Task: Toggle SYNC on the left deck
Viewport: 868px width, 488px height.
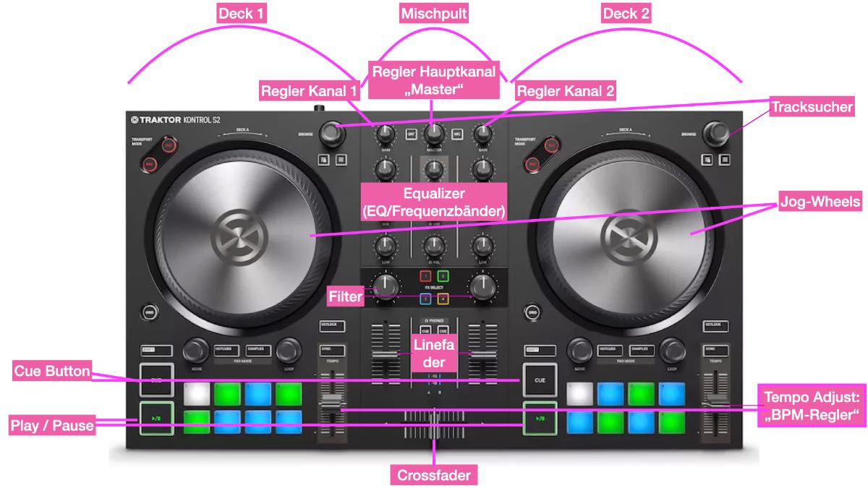Action: [x=332, y=350]
